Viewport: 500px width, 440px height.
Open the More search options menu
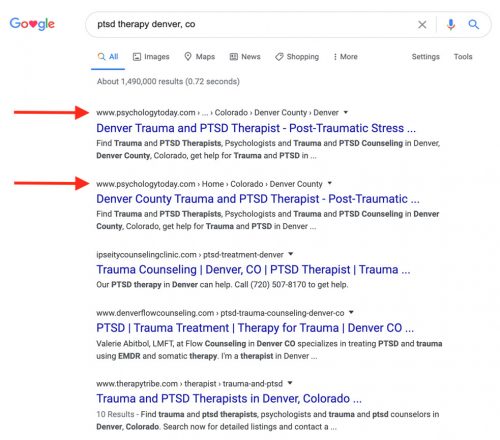[345, 57]
